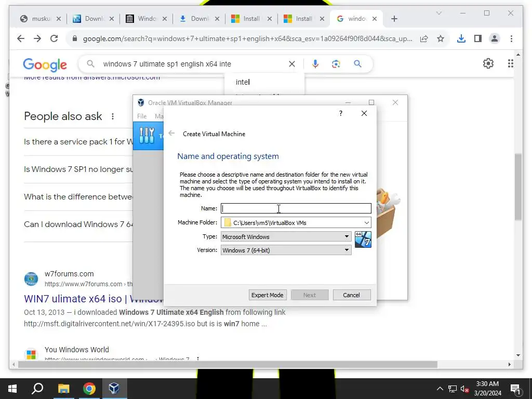Click the scrollbar down arrow
This screenshot has width=532, height=399.
pyautogui.click(x=518, y=355)
